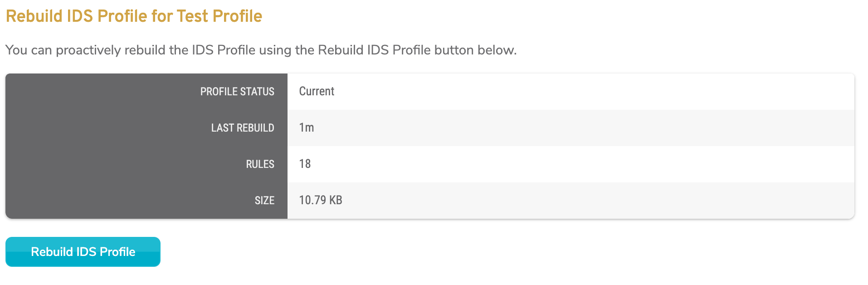Click the Rebuild IDS Profile button

[83, 251]
